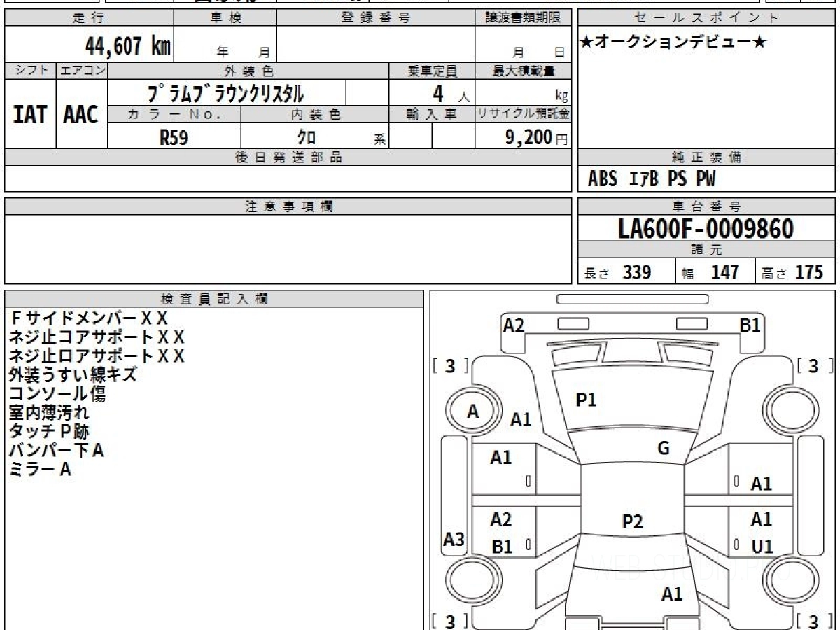Click the 車検 header cell
The height and width of the screenshot is (630, 840).
click(x=225, y=17)
